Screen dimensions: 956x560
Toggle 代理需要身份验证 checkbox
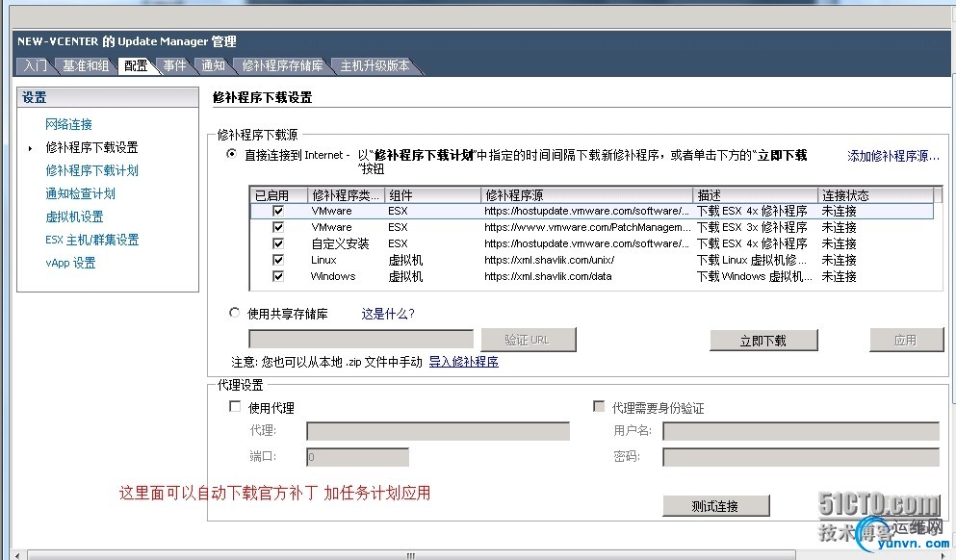pos(599,406)
